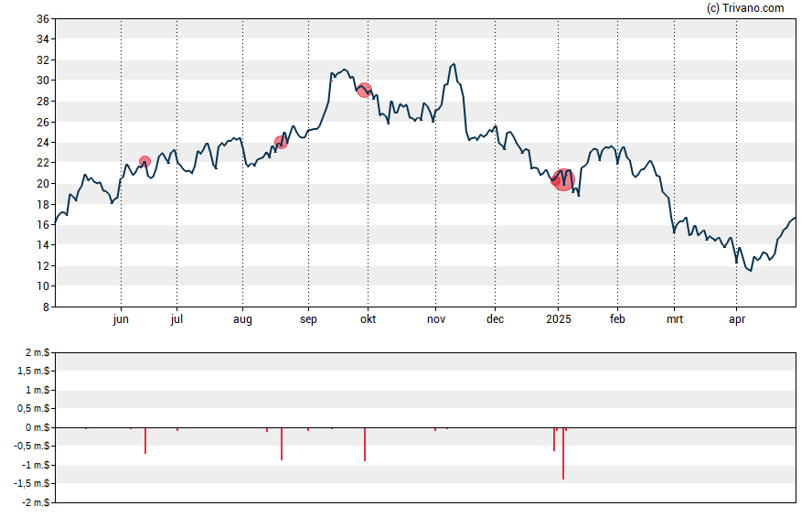This screenshot has width=812, height=517.
Task: Click the 'jul' x-axis label
Action: (x=176, y=319)
